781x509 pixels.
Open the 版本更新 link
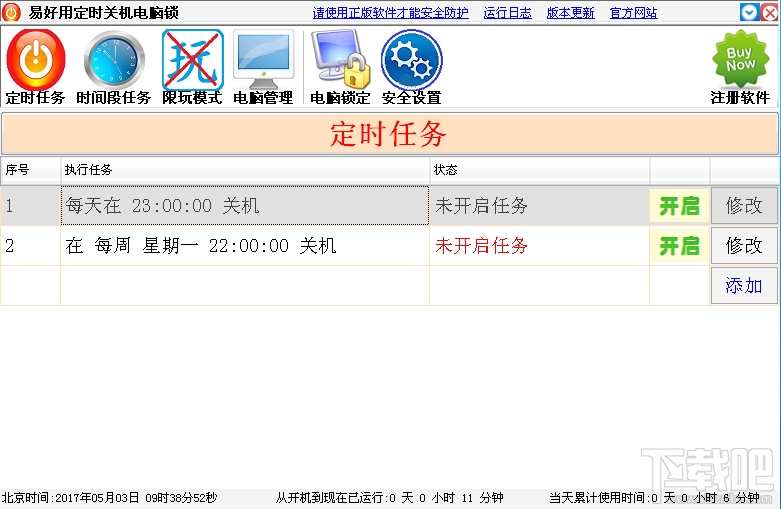click(x=570, y=13)
